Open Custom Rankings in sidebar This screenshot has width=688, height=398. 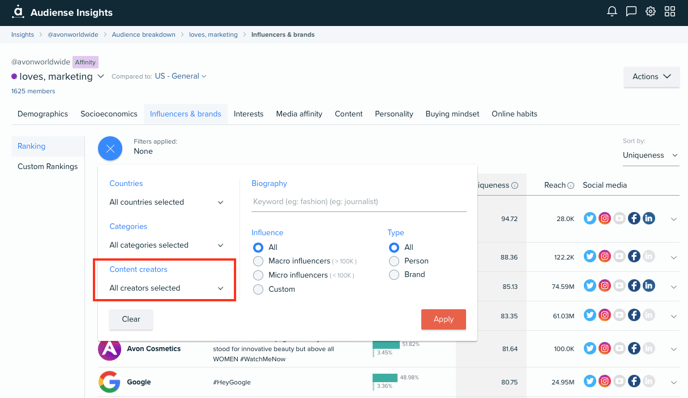click(47, 167)
